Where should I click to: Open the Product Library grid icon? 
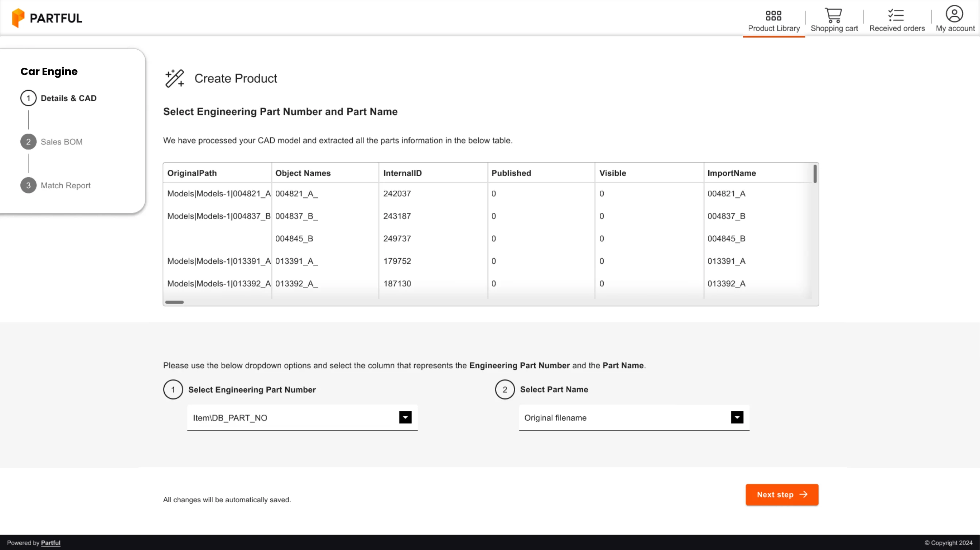point(773,16)
